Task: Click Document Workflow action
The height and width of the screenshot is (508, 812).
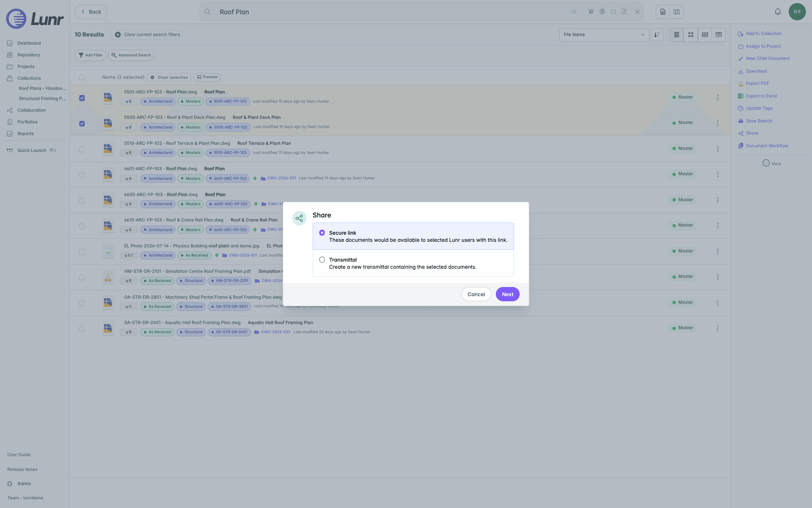Action: tap(763, 146)
